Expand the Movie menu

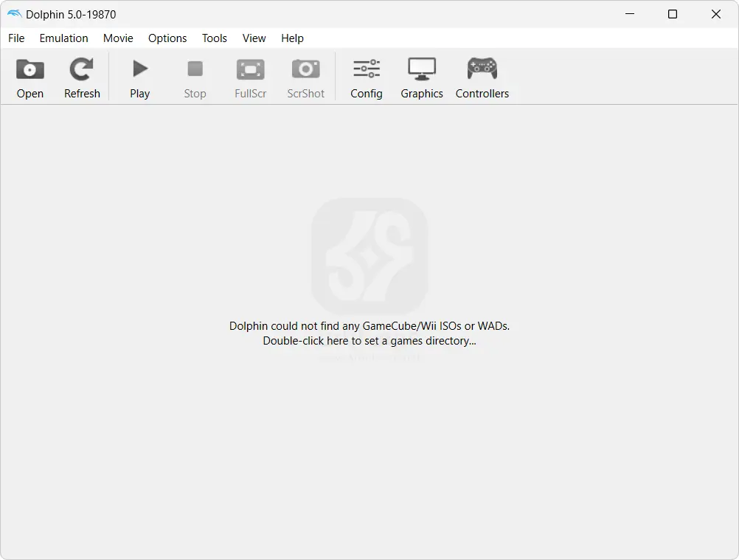point(118,38)
